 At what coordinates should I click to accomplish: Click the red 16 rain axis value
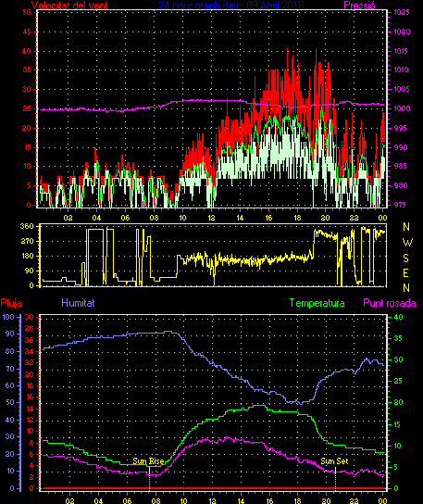coord(30,397)
